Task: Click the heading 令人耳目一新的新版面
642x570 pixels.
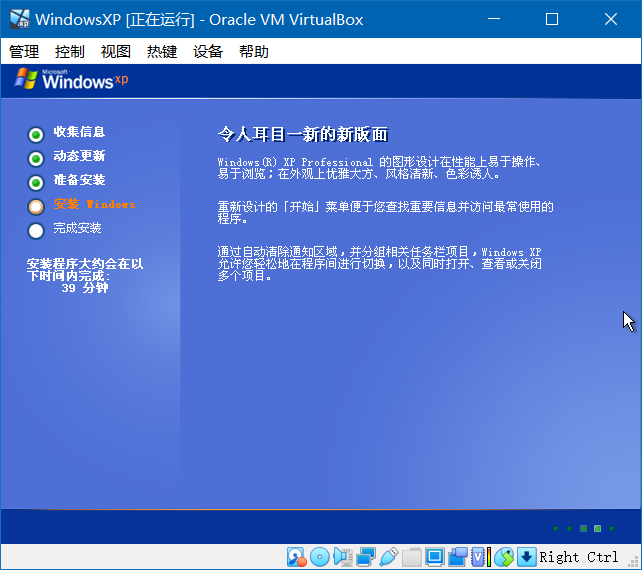Action: coord(303,134)
